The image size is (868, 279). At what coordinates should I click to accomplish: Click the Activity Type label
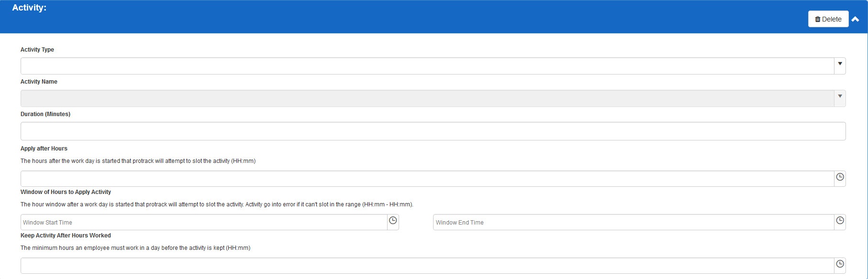click(37, 50)
